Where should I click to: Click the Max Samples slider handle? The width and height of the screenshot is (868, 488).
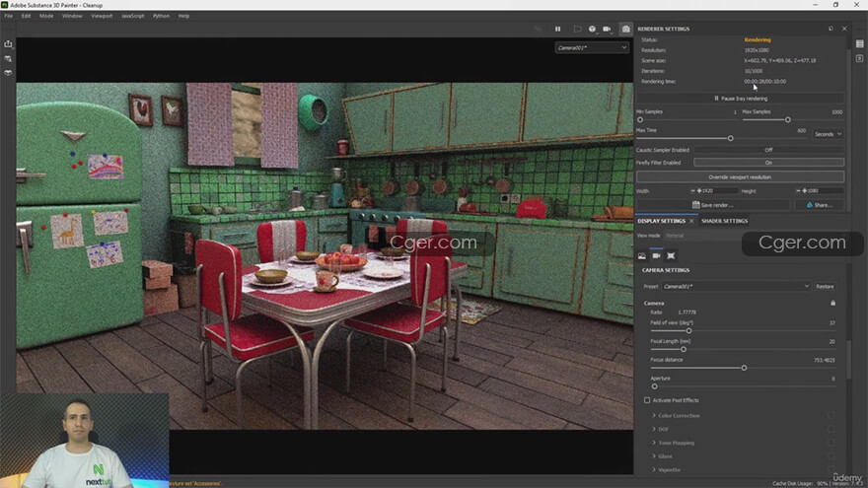788,119
